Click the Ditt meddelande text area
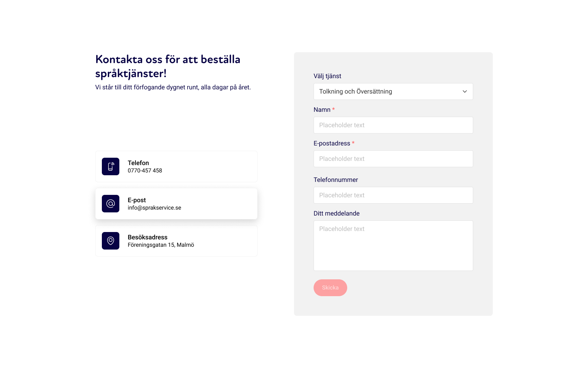 point(393,246)
